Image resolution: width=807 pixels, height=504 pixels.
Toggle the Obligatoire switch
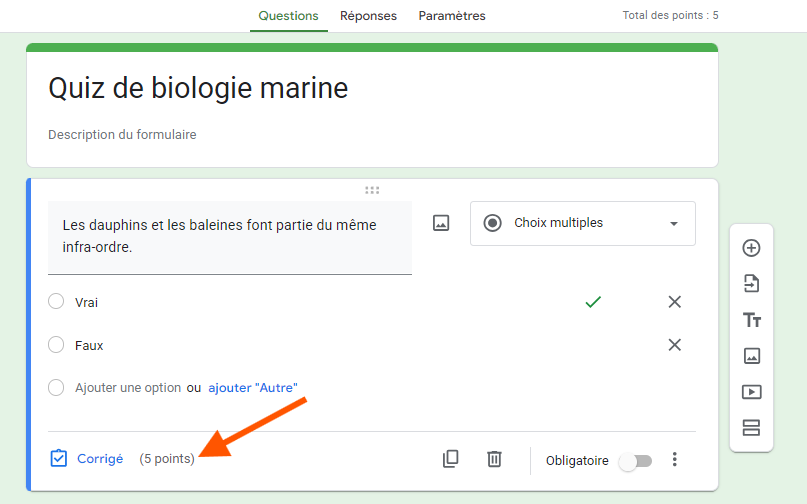636,461
